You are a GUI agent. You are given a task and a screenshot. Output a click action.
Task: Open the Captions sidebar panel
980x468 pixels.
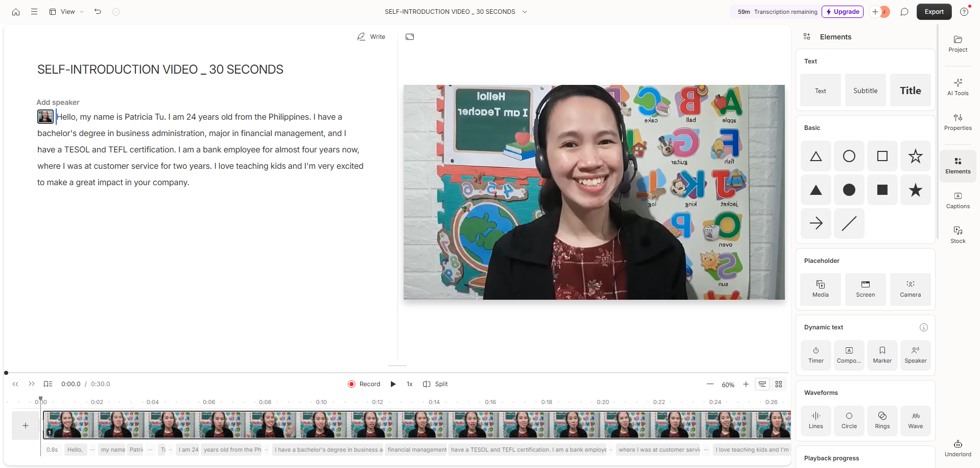point(958,200)
